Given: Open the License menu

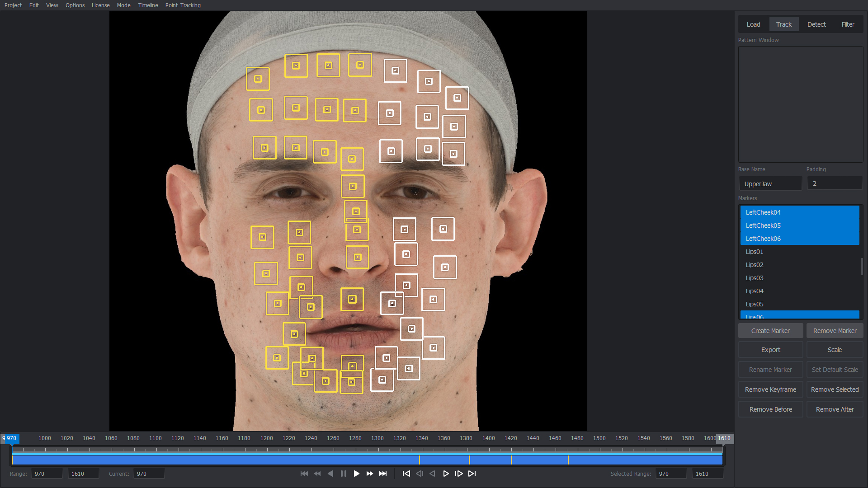Looking at the screenshot, I should pyautogui.click(x=100, y=5).
